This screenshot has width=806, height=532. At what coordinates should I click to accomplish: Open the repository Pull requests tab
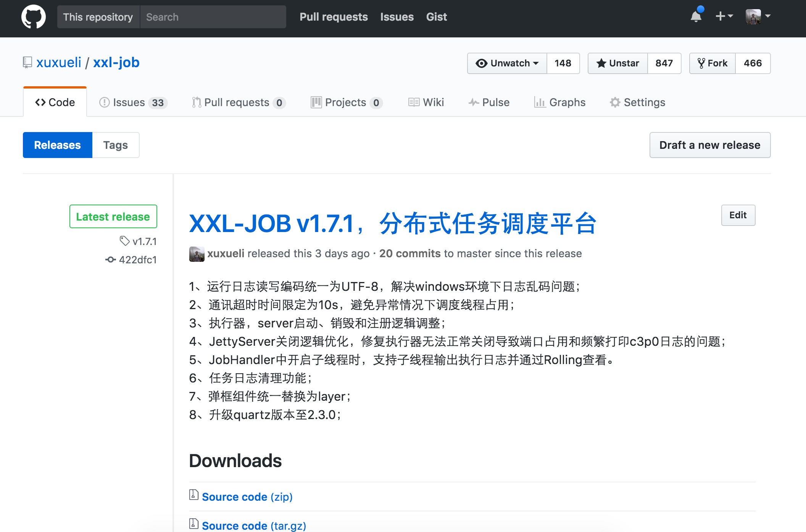(239, 102)
